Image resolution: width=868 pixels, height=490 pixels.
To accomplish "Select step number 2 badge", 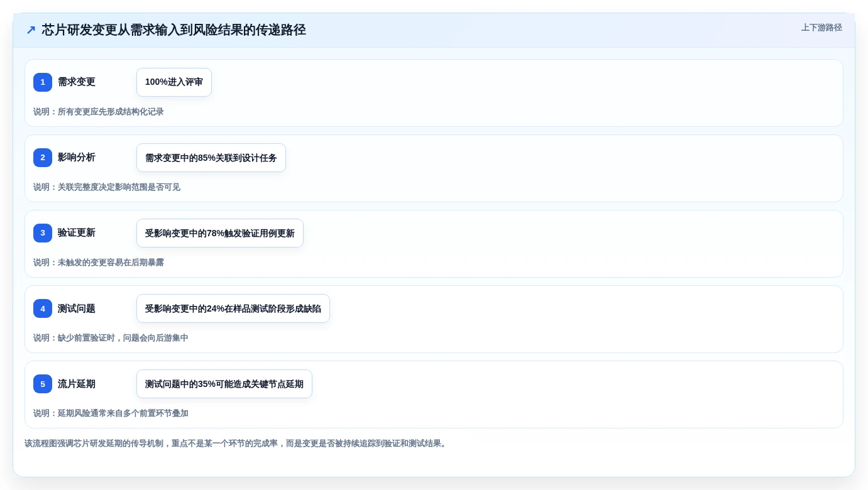I will click(43, 158).
